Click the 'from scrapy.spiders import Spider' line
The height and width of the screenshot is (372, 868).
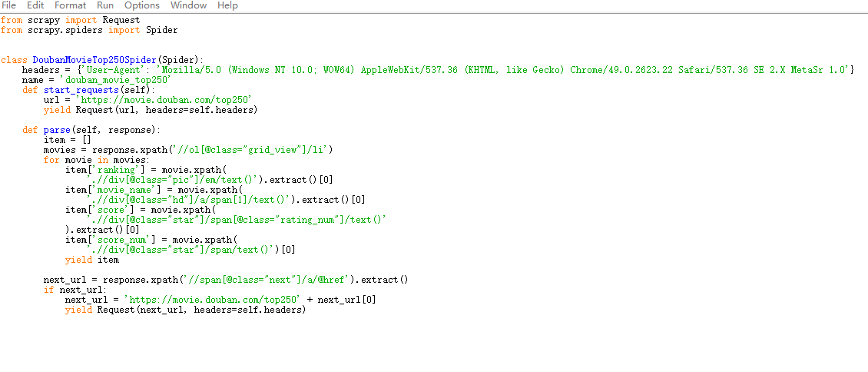[89, 30]
